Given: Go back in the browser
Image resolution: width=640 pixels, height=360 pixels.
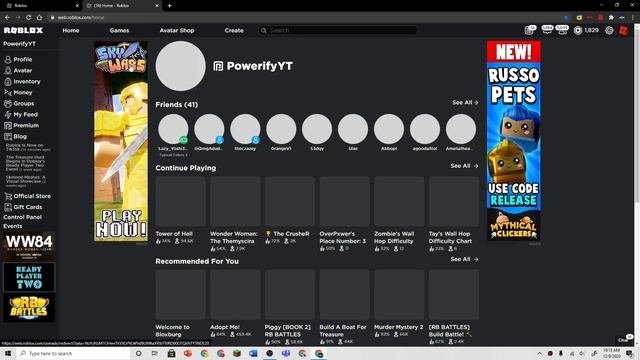Looking at the screenshot, I should (7, 18).
